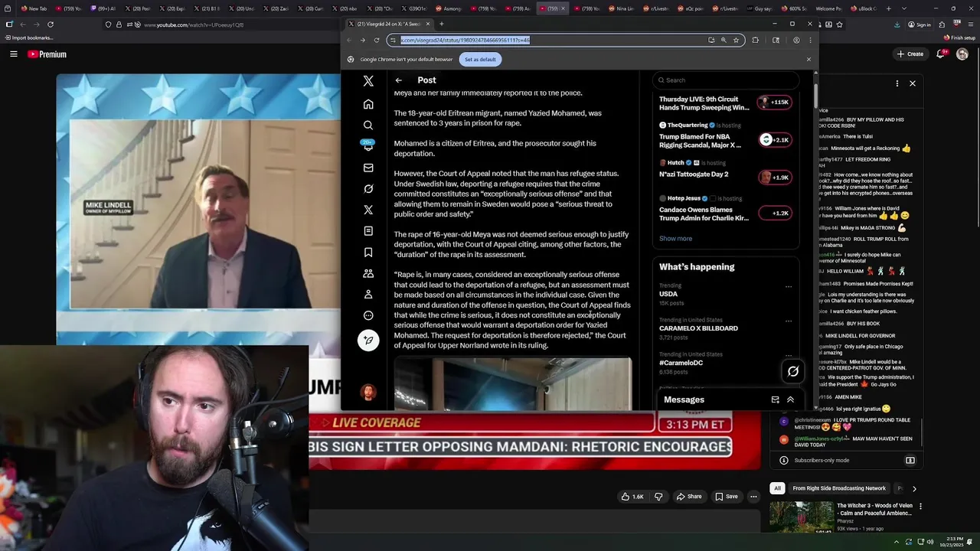Open menu for Witcher 3 video
This screenshot has height=551, width=980.
click(920, 507)
